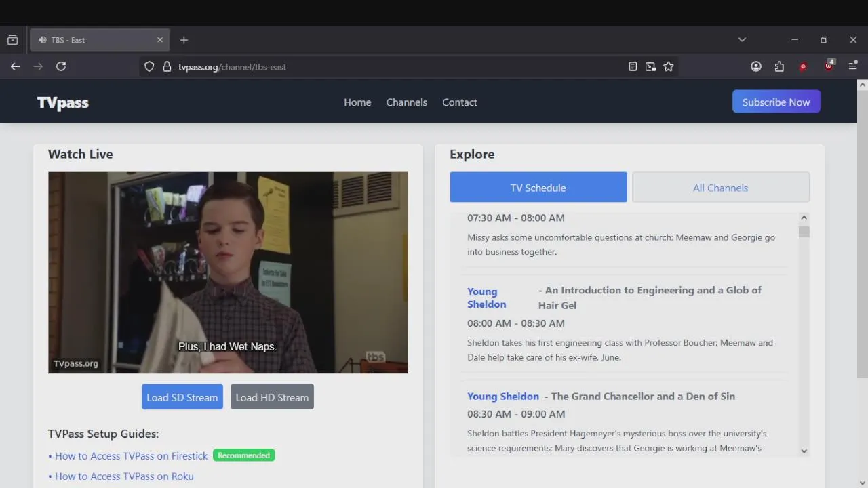
Task: Switch to the All Channels tab
Action: pos(721,187)
